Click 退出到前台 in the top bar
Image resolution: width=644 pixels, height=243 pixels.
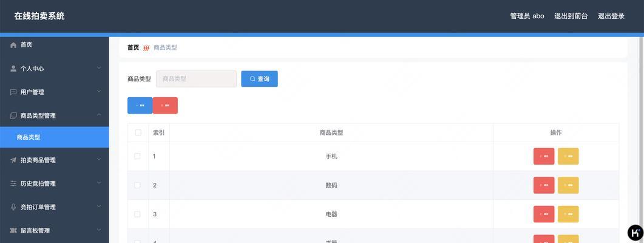(x=571, y=16)
